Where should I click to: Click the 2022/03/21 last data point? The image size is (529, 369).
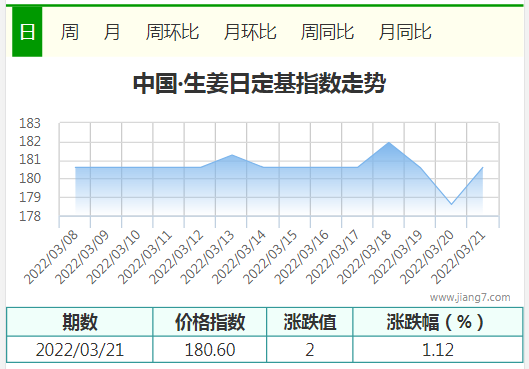pos(483,167)
